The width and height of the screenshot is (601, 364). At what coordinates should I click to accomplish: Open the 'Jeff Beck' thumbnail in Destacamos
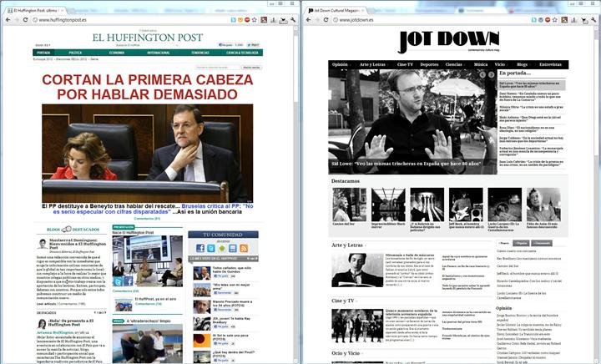click(466, 205)
